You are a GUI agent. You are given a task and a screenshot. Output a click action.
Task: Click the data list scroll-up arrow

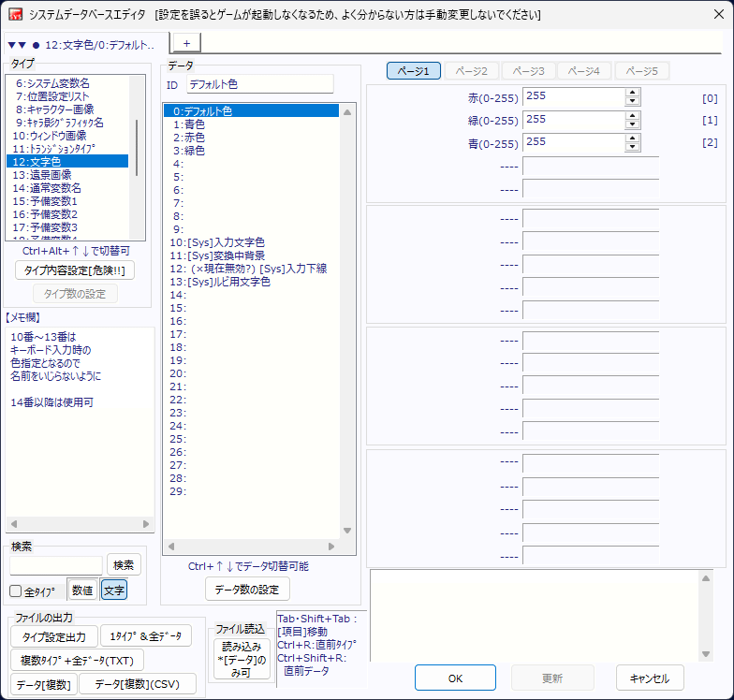347,112
